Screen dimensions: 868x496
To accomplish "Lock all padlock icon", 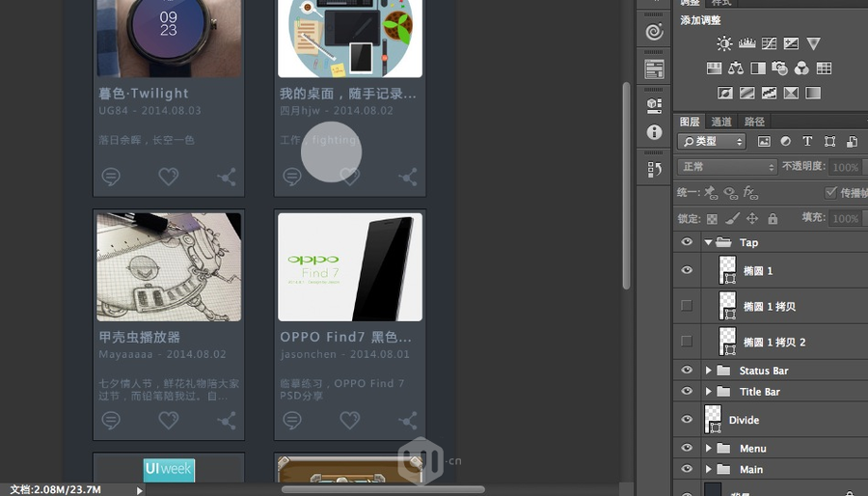I will (x=773, y=219).
